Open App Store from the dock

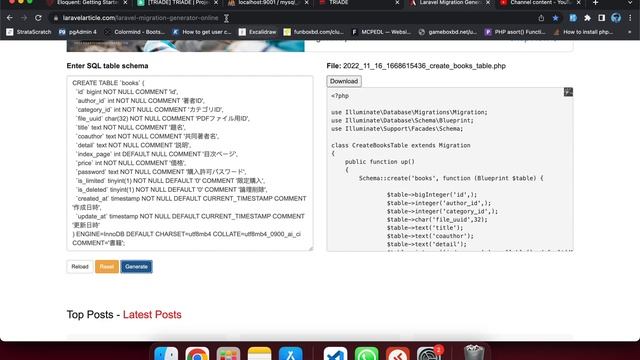[x=291, y=354]
